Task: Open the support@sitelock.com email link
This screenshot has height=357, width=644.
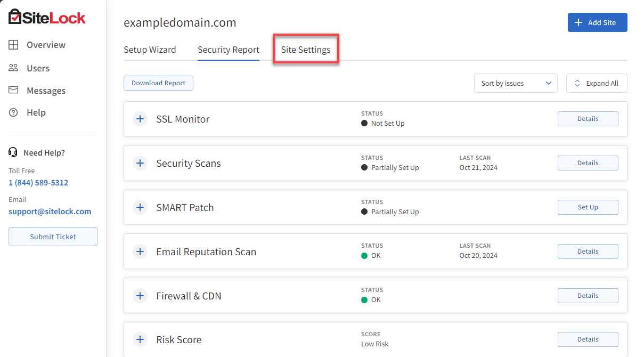Action: point(50,211)
